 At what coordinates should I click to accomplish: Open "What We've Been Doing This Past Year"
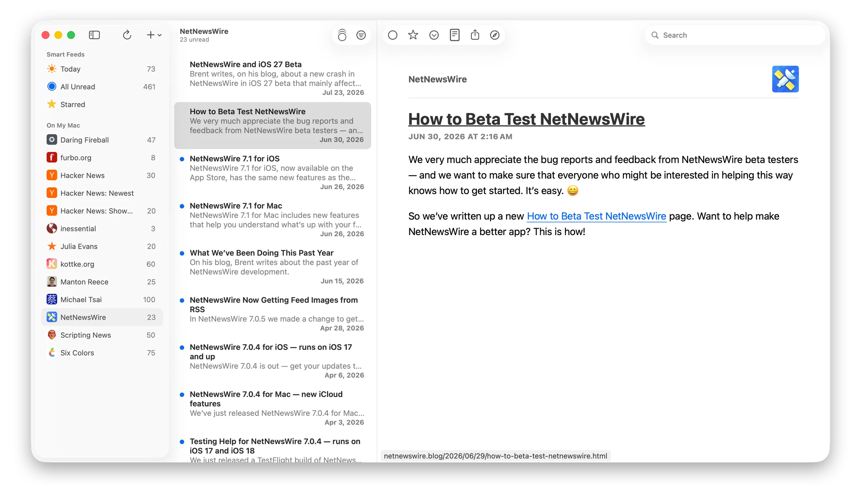click(273, 267)
